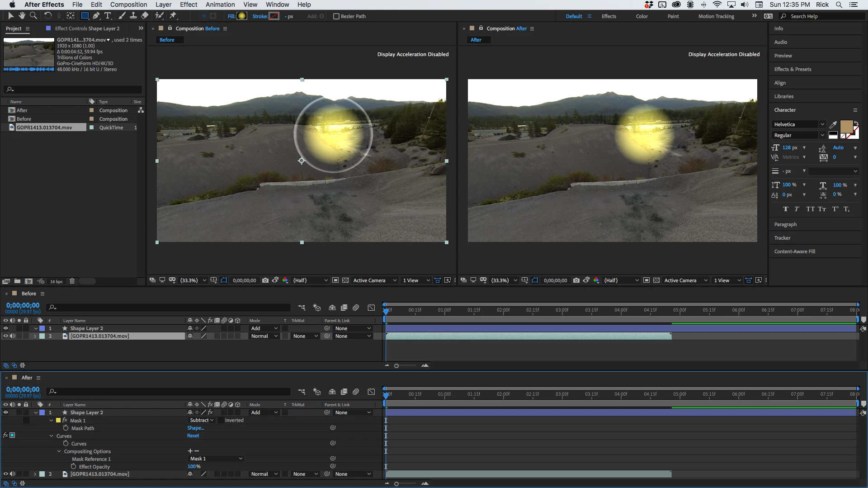Click the Shape... link for Mask Path
The image size is (868, 488).
[x=196, y=428]
